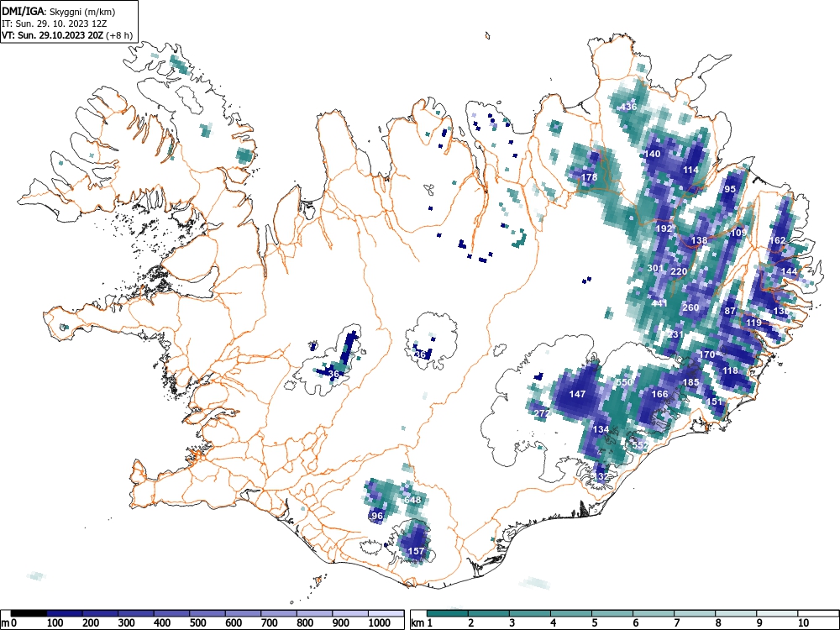Image resolution: width=840 pixels, height=630 pixels.
Task: Click the 436 visibility value on the map
Action: (628, 107)
